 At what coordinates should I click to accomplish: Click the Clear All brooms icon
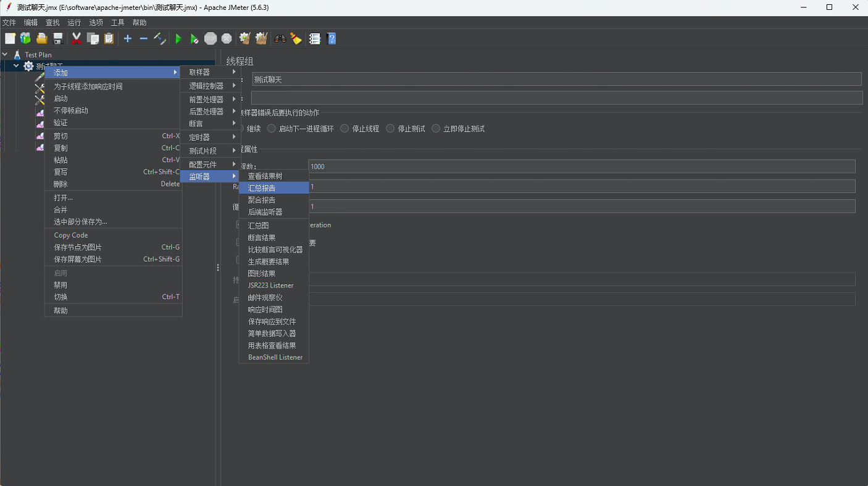(x=261, y=39)
